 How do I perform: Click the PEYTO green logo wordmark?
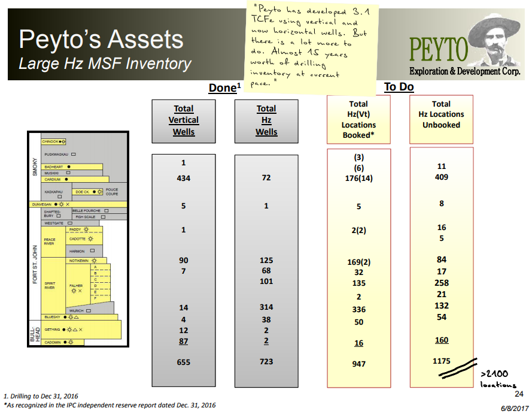pyautogui.click(x=439, y=49)
